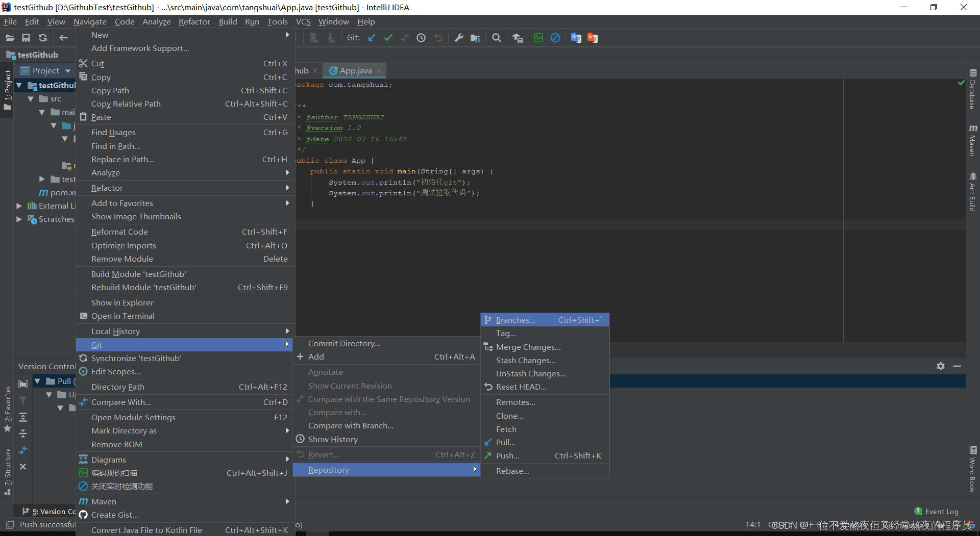The height and width of the screenshot is (536, 980).
Task: Open the Word Book tool window
Action: coord(973,469)
